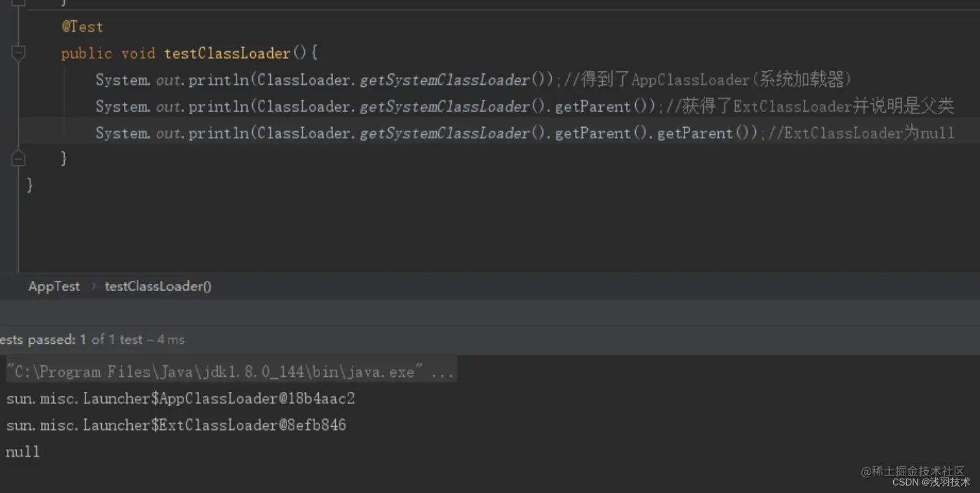Click the @Test annotation
The image size is (980, 493).
tap(82, 27)
